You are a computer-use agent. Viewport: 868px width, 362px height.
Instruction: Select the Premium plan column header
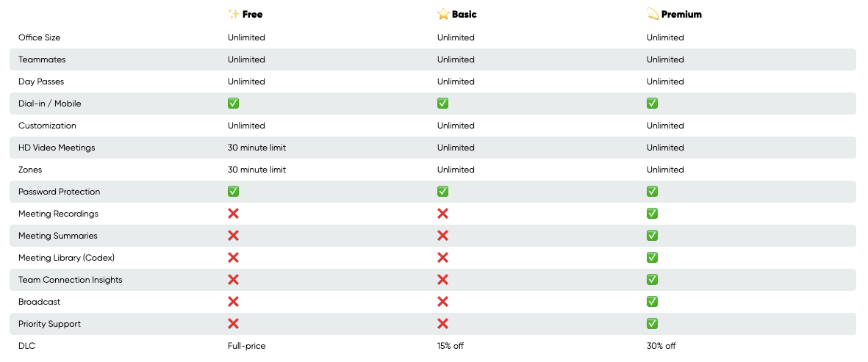[681, 14]
